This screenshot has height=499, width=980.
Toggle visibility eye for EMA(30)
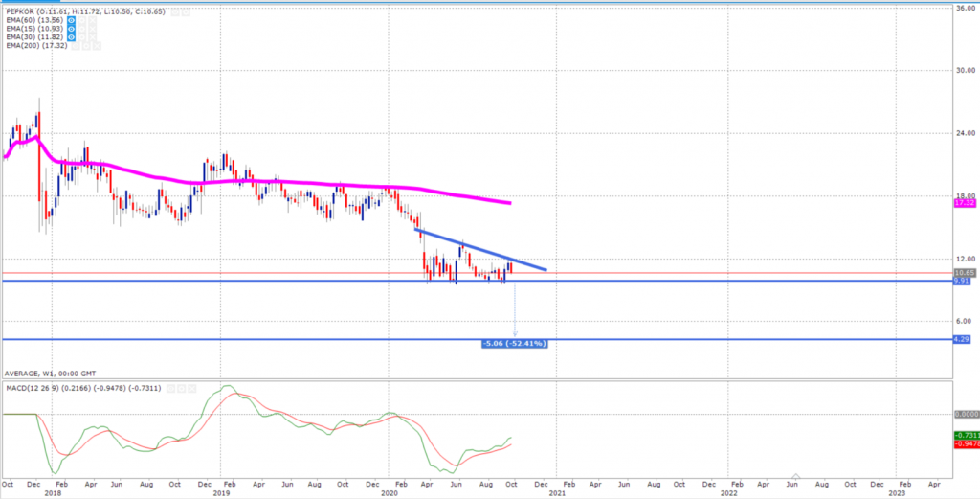coord(71,37)
